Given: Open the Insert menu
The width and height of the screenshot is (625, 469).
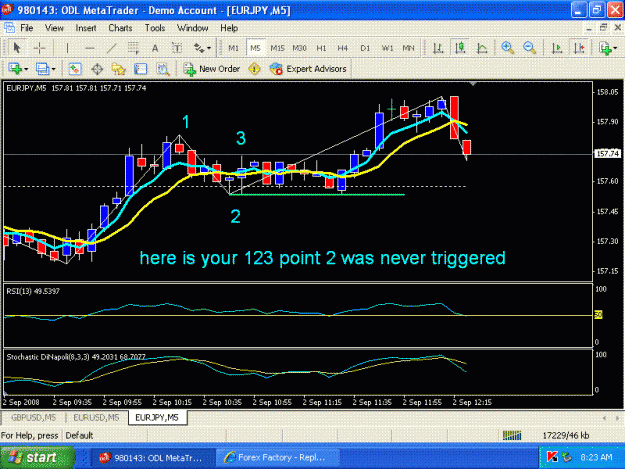Looking at the screenshot, I should (x=86, y=28).
